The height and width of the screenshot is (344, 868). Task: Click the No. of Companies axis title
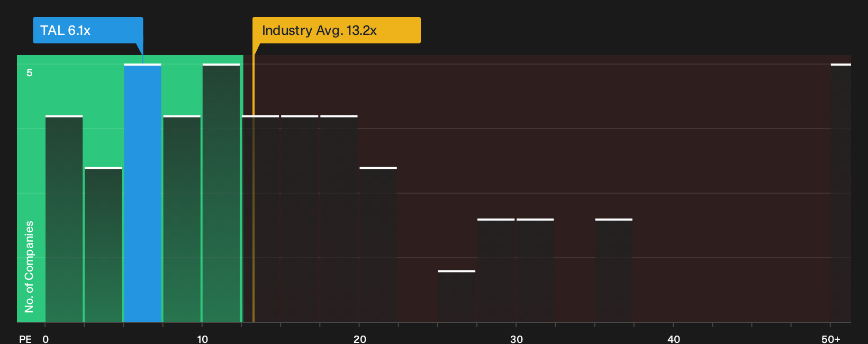point(29,267)
